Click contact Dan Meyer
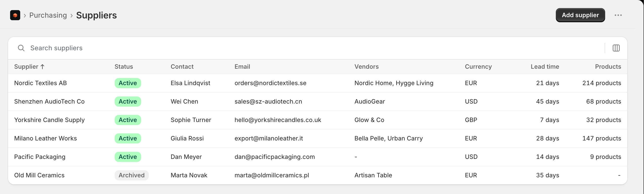Image resolution: width=644 pixels, height=194 pixels. (186, 157)
